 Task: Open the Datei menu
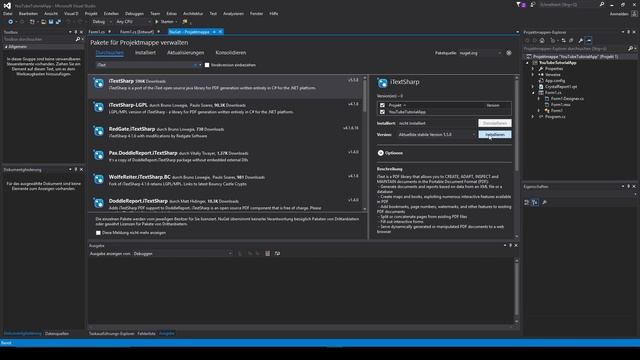click(x=7, y=13)
